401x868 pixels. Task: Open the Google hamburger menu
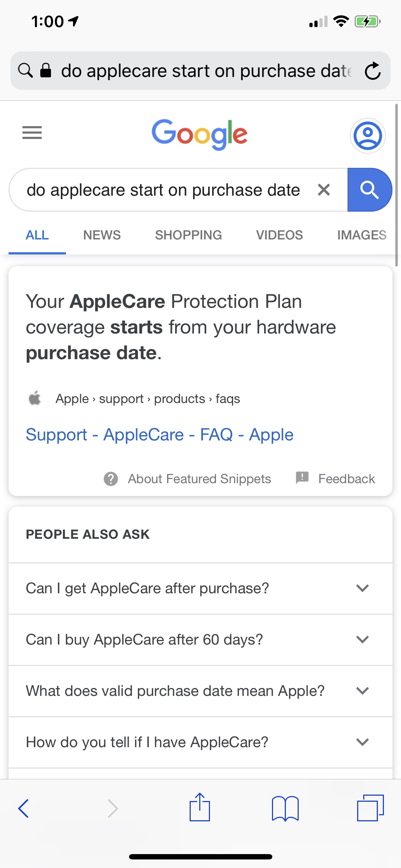click(32, 133)
